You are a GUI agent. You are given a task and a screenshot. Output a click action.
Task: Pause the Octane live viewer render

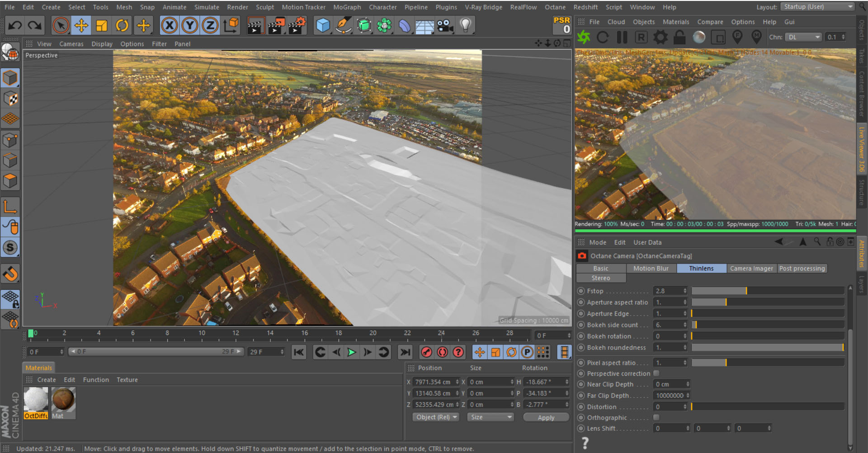[622, 37]
